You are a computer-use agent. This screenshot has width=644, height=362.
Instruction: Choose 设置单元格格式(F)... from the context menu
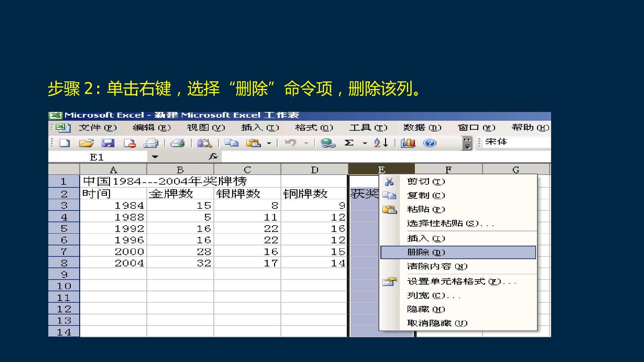pos(458,282)
